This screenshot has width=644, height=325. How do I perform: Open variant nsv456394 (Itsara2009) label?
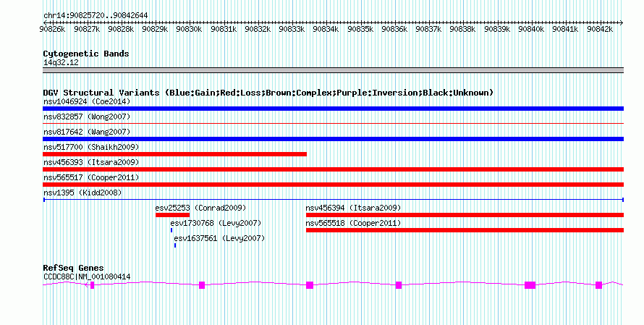pos(353,208)
